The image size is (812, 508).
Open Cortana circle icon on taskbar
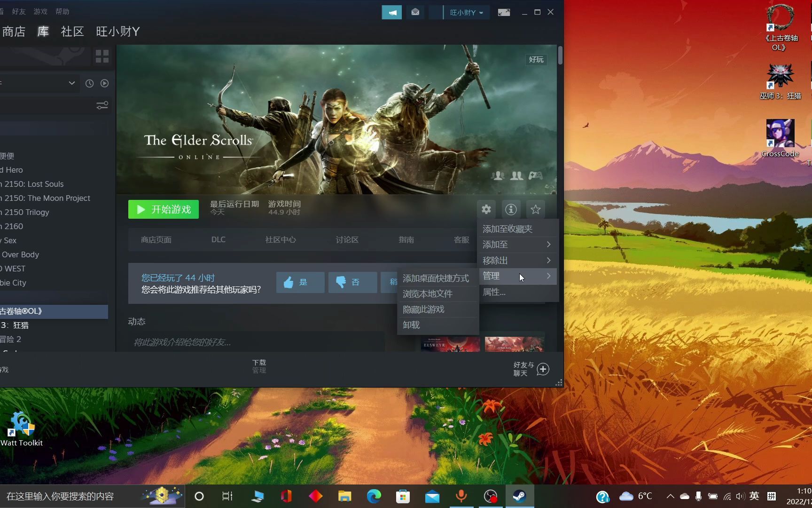click(x=199, y=496)
